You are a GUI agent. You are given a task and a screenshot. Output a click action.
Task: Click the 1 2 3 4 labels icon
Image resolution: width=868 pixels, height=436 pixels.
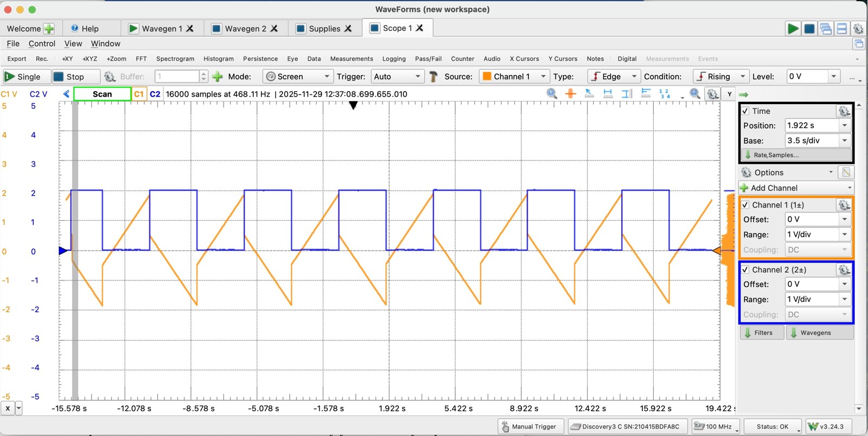(664, 93)
